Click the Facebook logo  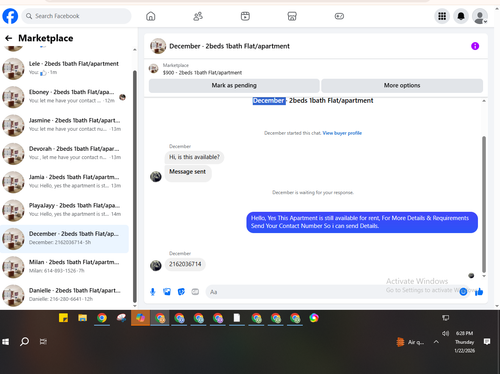pos(10,16)
